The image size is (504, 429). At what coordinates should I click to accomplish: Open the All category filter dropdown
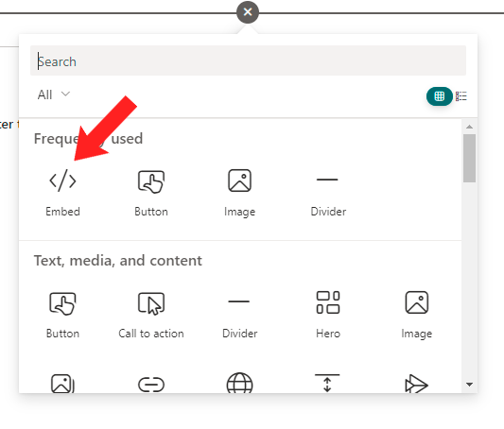pyautogui.click(x=53, y=94)
